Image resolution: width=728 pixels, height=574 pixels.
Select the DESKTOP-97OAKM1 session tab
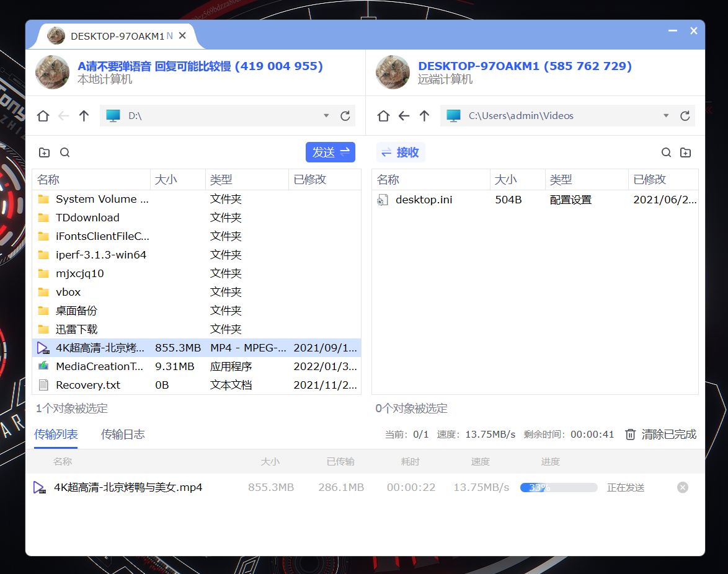(x=117, y=36)
